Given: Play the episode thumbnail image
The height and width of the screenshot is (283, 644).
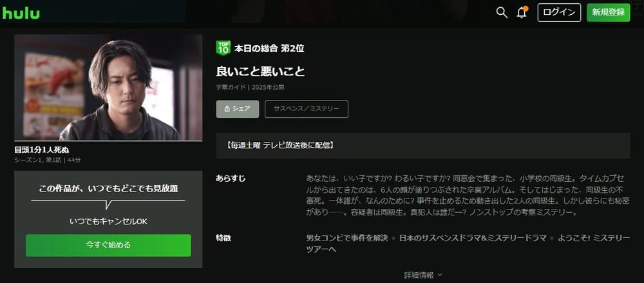Looking at the screenshot, I should coord(108,87).
